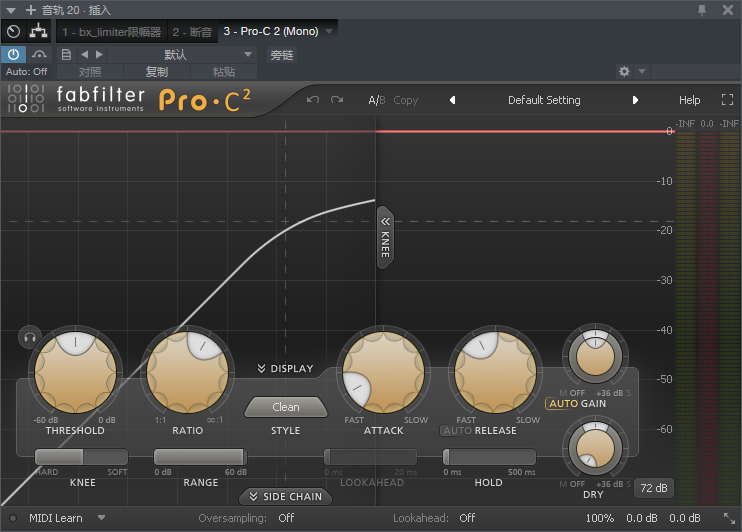Go to previous preset with left arrow
The image size is (742, 532).
[x=452, y=100]
